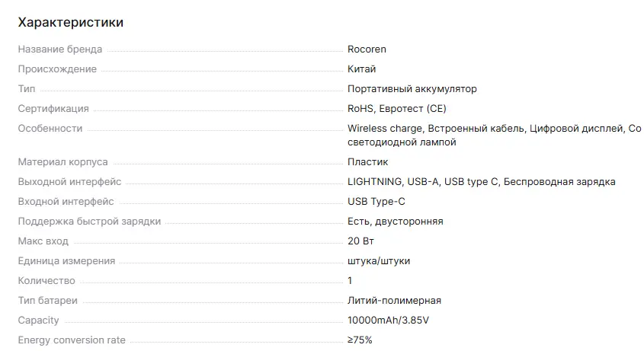Click the Характеристики section heading

[x=71, y=23]
